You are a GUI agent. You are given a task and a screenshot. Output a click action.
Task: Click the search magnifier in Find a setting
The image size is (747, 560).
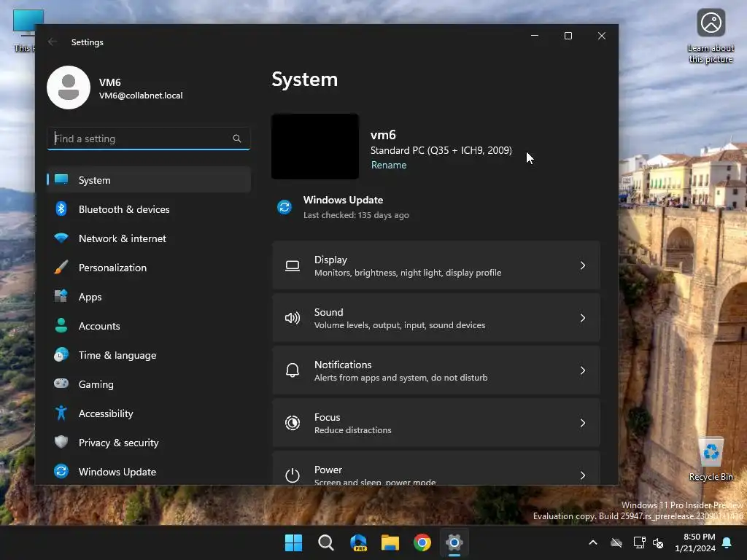click(237, 139)
